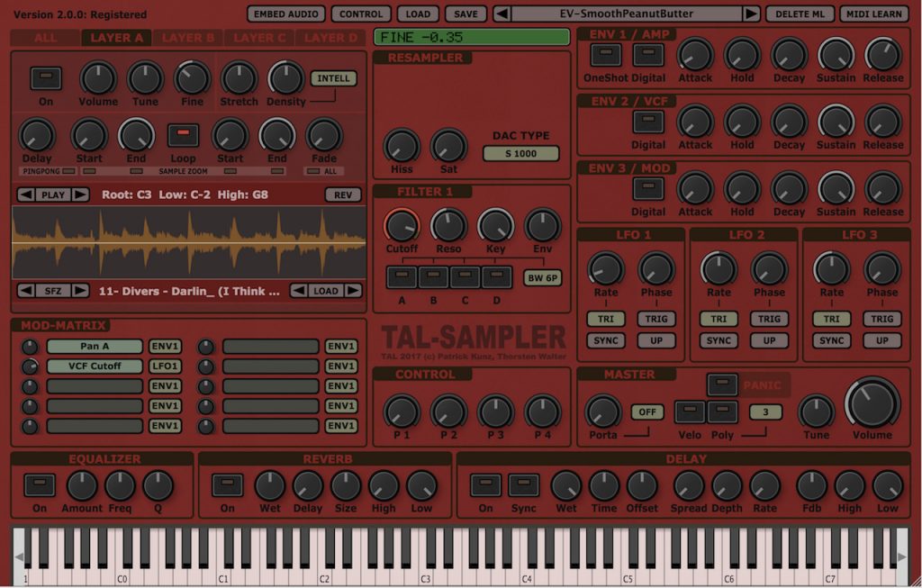Click the left arrow next to PLAY
Screen dimensions: 922x588
pos(26,194)
